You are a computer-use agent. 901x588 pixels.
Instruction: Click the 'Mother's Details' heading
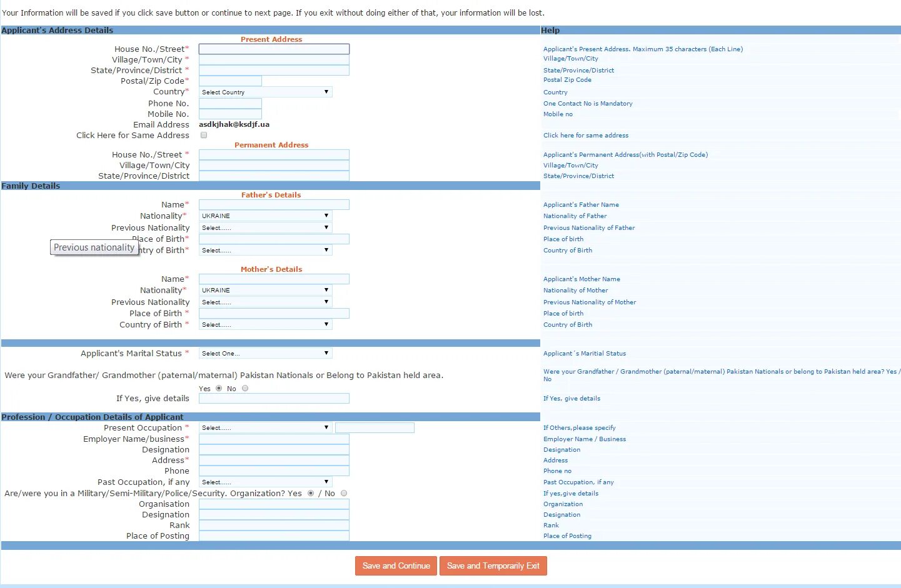point(271,269)
